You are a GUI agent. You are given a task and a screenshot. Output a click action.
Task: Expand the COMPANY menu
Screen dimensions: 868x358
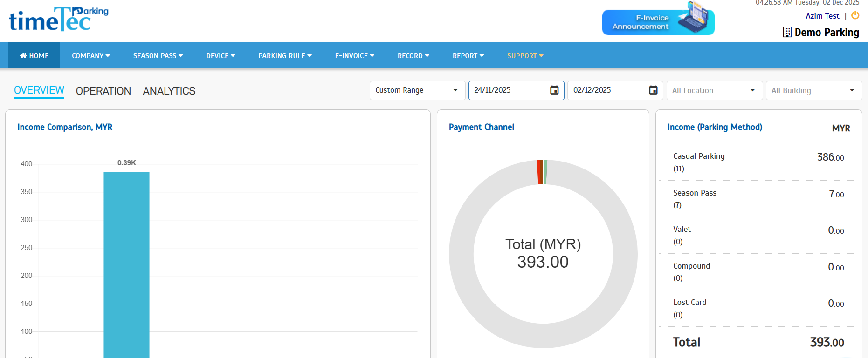(90, 55)
